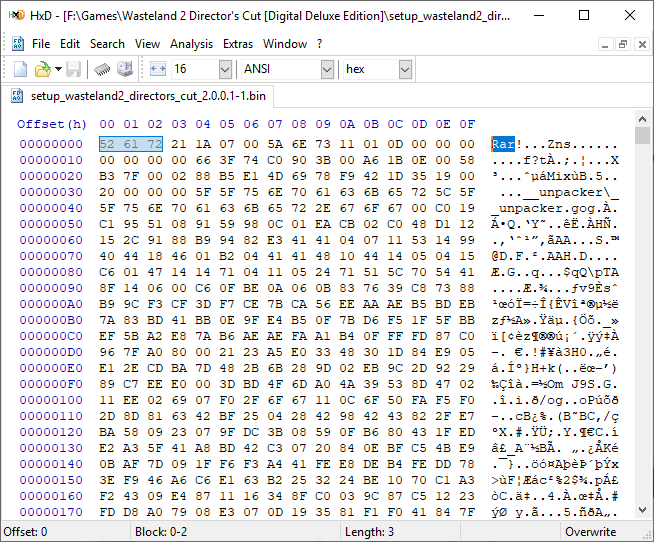The image size is (654, 542).
Task: Click hex byte 52 in the first row
Action: 107,144
